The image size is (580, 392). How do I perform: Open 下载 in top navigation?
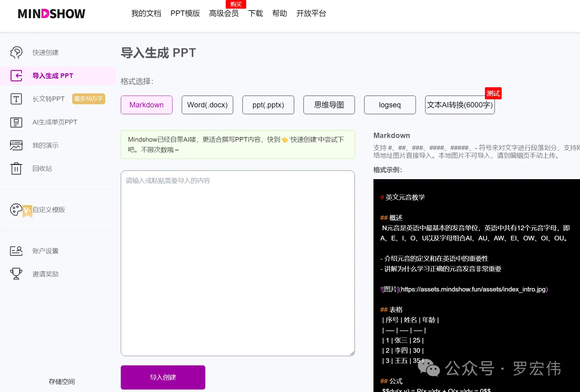pos(256,13)
